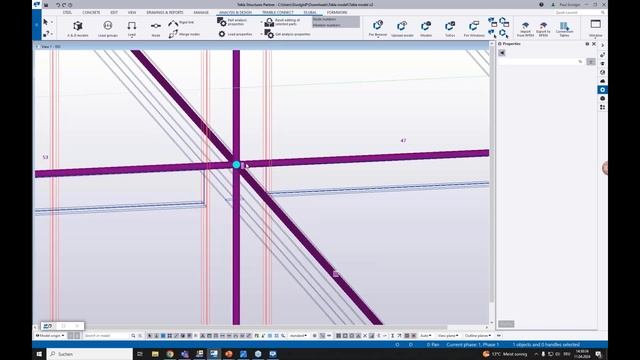Image resolution: width=640 pixels, height=360 pixels.
Task: Click Suchen taskbar search box
Action: coord(90,354)
